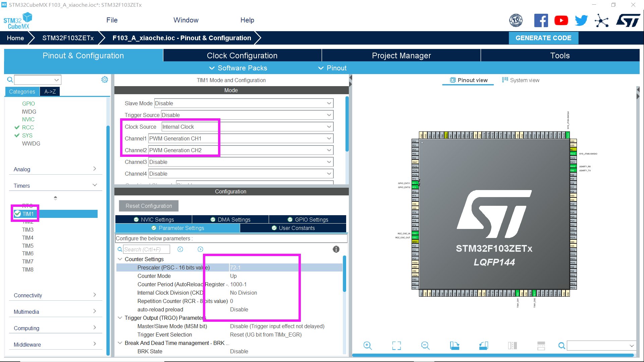Open the Channel3 dropdown

[240, 162]
